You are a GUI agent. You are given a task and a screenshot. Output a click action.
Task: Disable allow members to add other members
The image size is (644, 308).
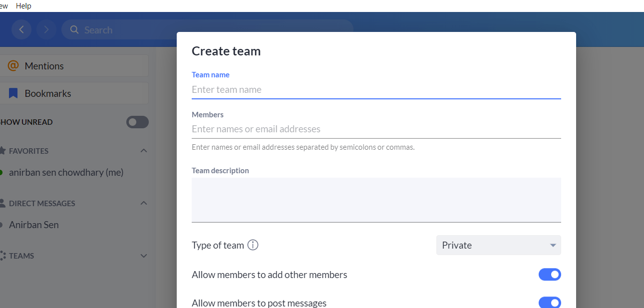[x=550, y=274]
